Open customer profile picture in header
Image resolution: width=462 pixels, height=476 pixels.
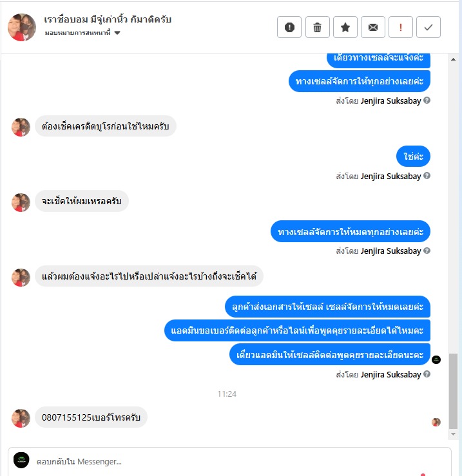[22, 27]
